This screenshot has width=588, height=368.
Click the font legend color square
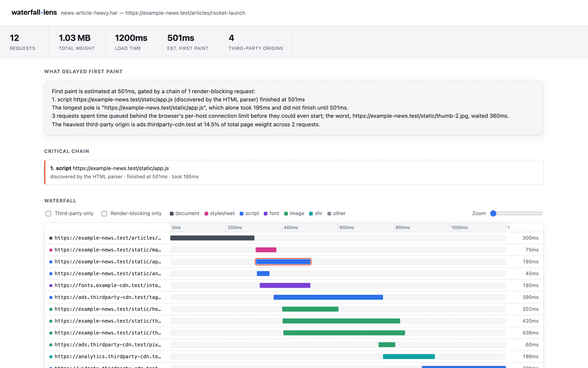coord(266,213)
